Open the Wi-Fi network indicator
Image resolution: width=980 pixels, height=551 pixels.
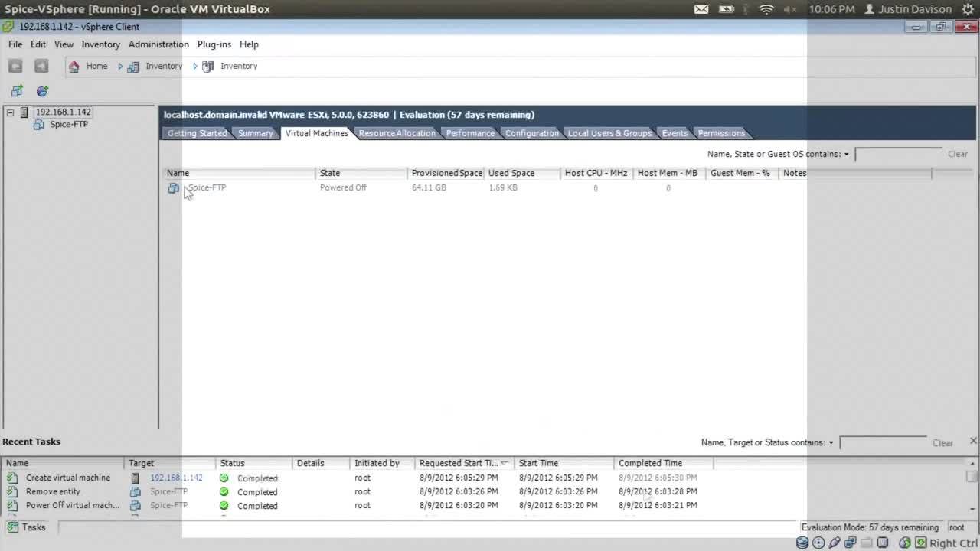tap(766, 9)
